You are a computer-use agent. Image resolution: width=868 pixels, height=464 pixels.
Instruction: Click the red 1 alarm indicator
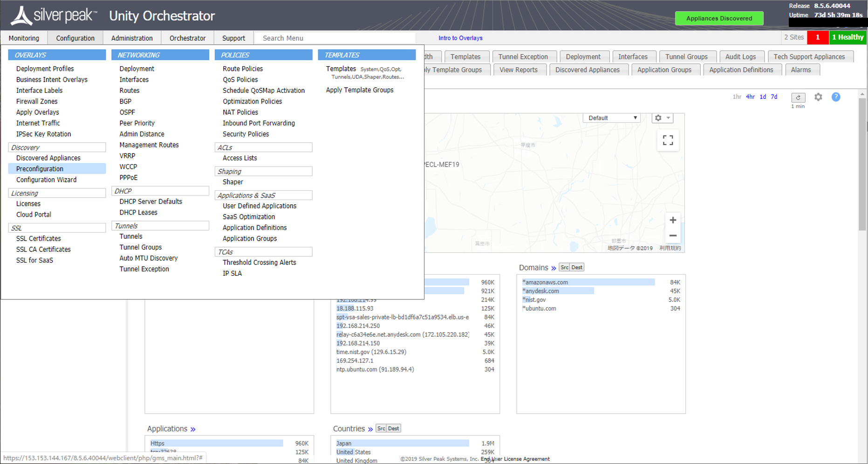(818, 37)
